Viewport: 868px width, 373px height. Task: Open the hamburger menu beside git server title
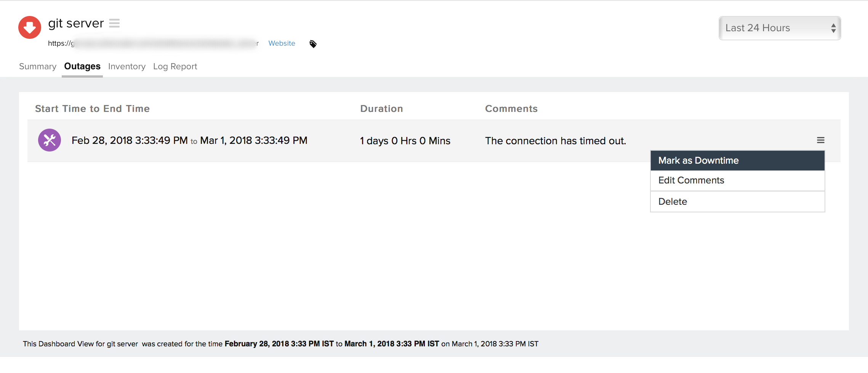[114, 23]
